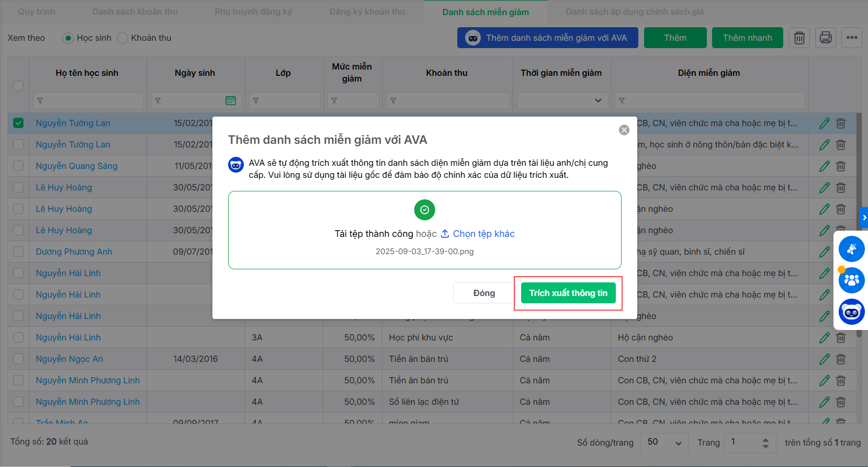Screen dimensions: 868x467
Task: Switch to Danh sách khoản thu tab
Action: click(135, 12)
